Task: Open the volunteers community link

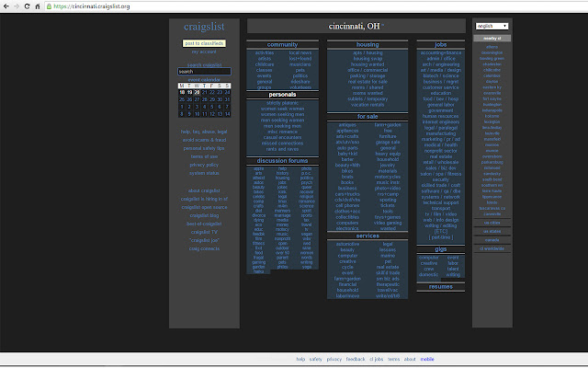Action: coord(300,87)
